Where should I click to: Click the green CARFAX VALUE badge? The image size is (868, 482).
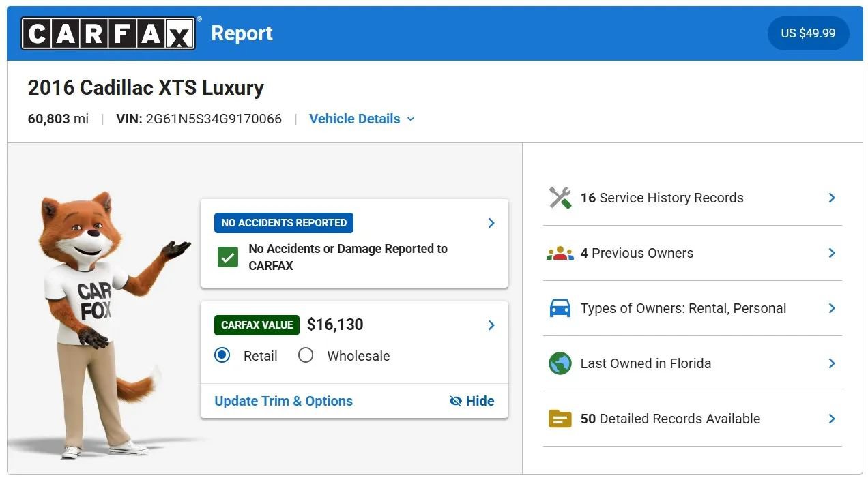coord(257,325)
